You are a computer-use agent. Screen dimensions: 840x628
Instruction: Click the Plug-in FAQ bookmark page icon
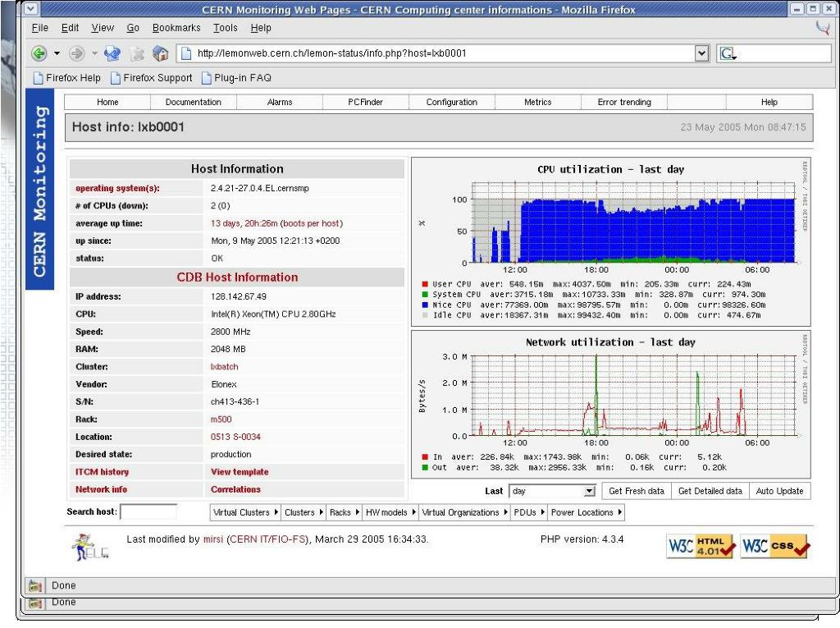(x=206, y=78)
